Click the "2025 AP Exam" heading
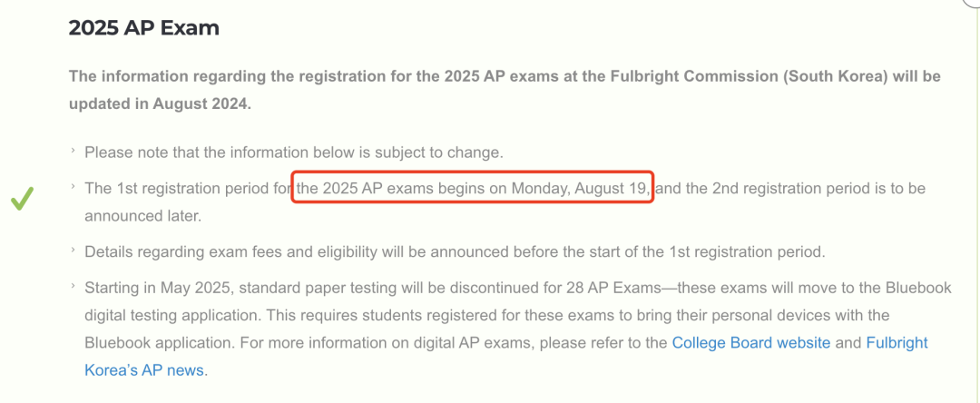This screenshot has height=403, width=980. [143, 28]
